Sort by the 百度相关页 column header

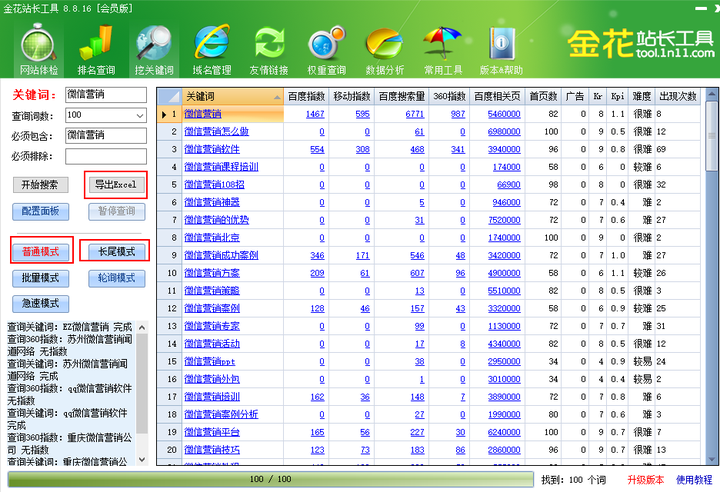[x=497, y=96]
